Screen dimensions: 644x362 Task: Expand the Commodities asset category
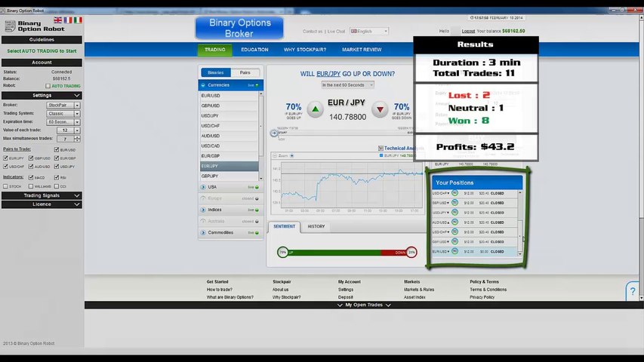[x=230, y=233]
